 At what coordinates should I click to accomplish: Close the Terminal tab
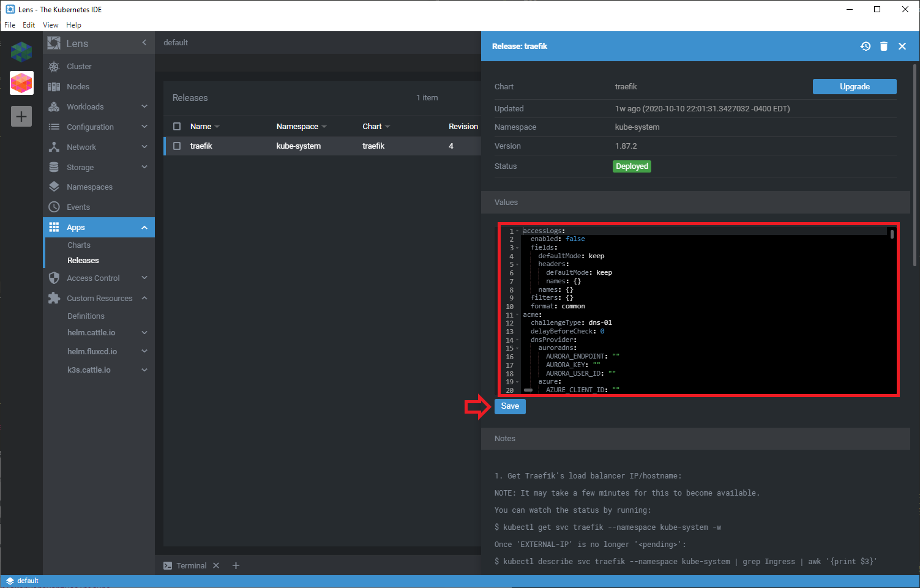click(x=216, y=566)
